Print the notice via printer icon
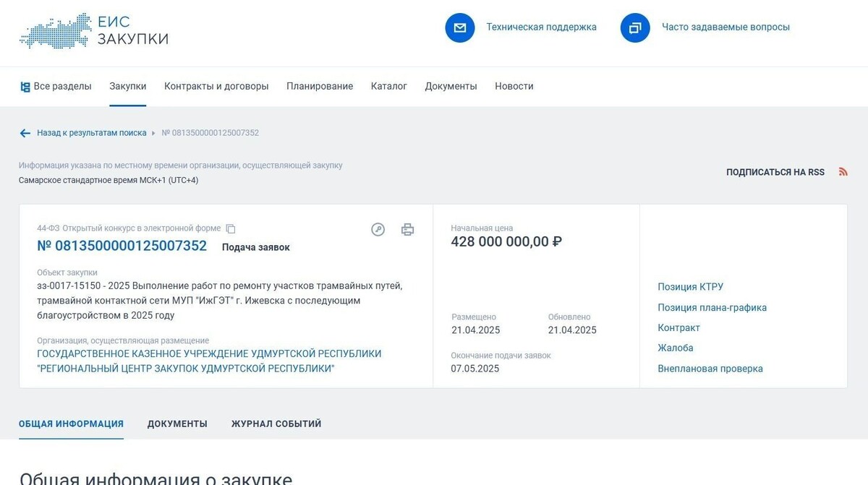This screenshot has width=868, height=485. [407, 229]
